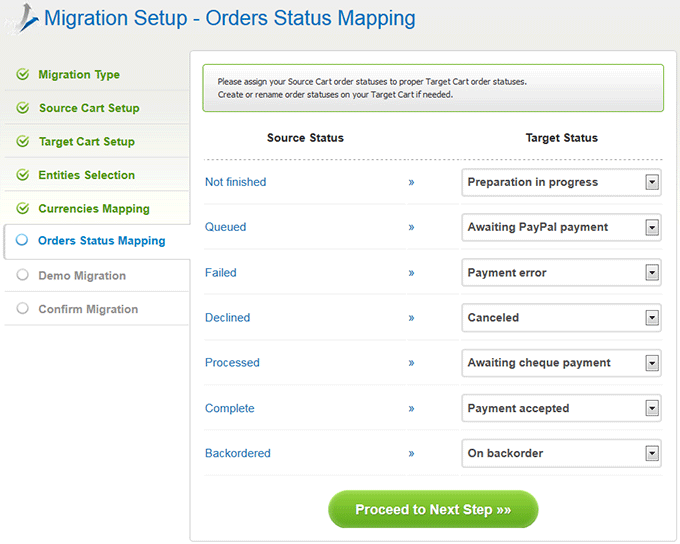Click Proceed to Next Step button
680x544 pixels.
click(x=433, y=509)
